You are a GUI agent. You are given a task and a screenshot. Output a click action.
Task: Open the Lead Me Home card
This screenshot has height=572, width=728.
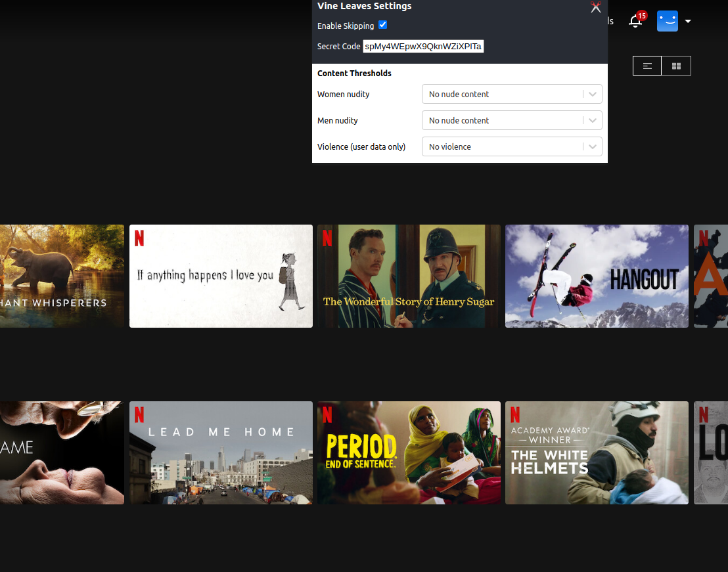click(221, 452)
